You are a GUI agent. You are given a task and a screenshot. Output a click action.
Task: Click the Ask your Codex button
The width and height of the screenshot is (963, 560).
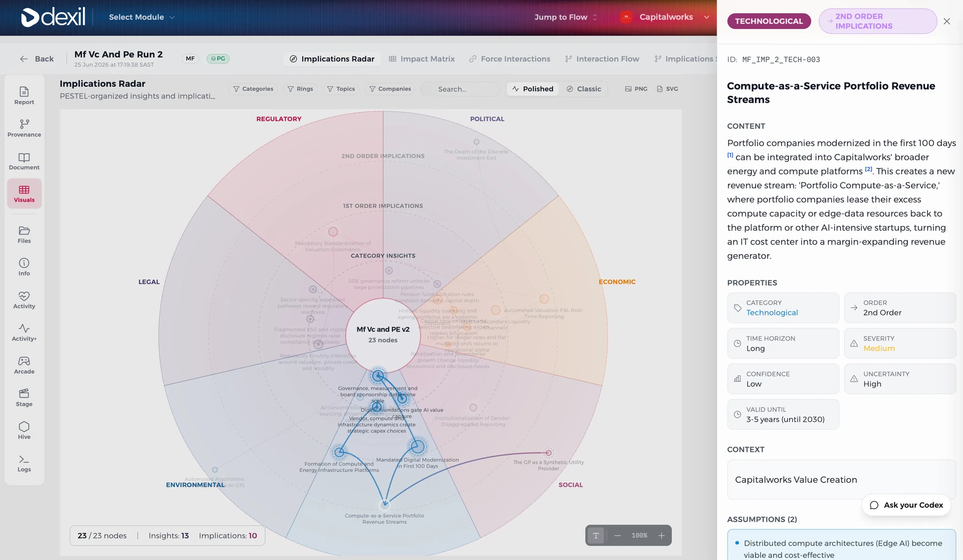tap(906, 505)
